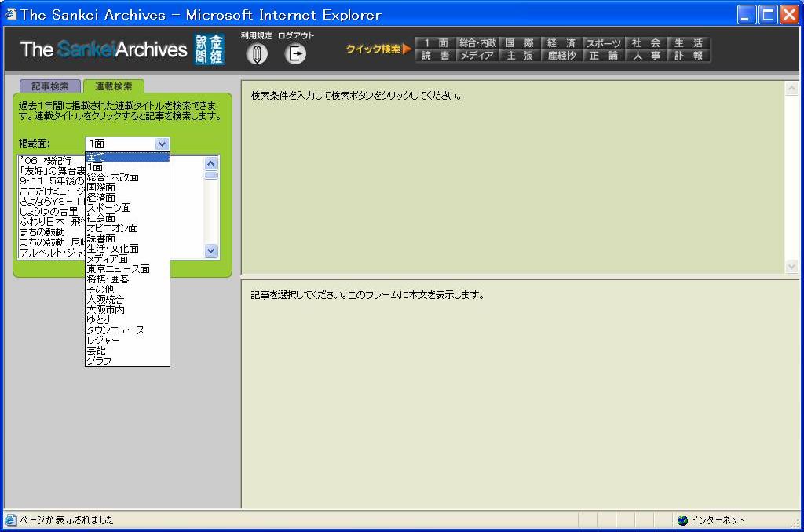Click the 産経新聞 kanji emblem

pos(208,50)
